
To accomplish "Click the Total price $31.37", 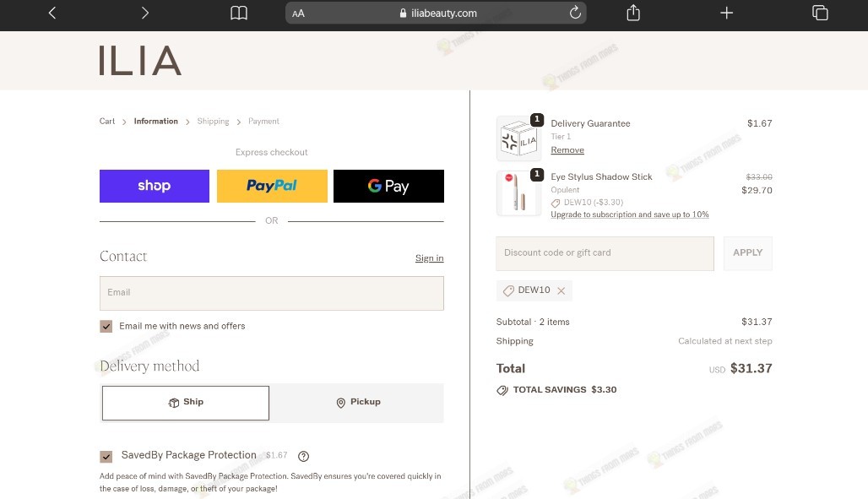I will [x=751, y=368].
